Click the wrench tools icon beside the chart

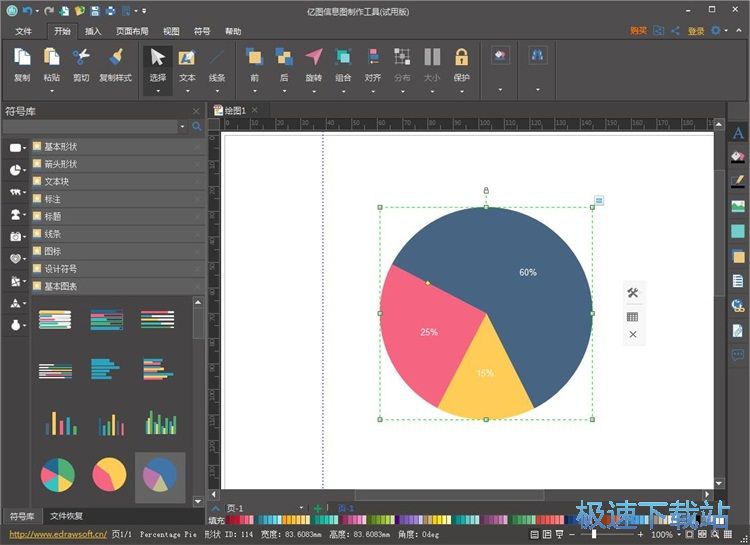[x=632, y=293]
